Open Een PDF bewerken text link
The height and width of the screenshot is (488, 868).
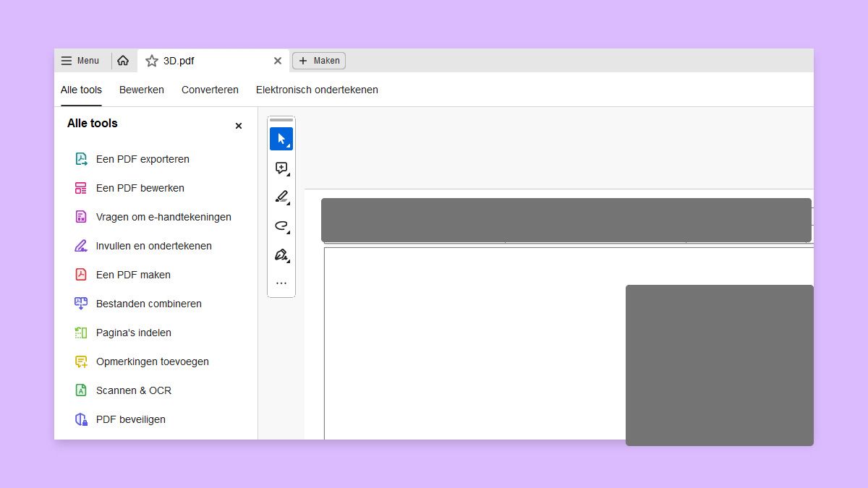(140, 188)
